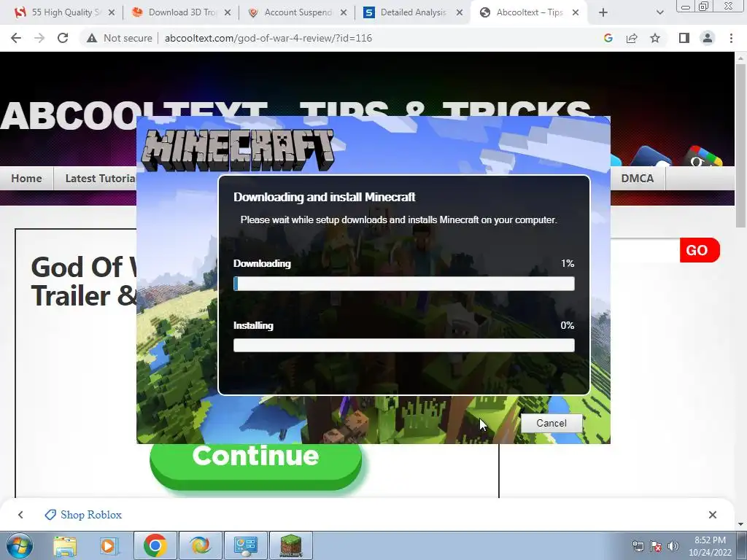Click the Not secure warning icon
The height and width of the screenshot is (560, 747).
92,38
